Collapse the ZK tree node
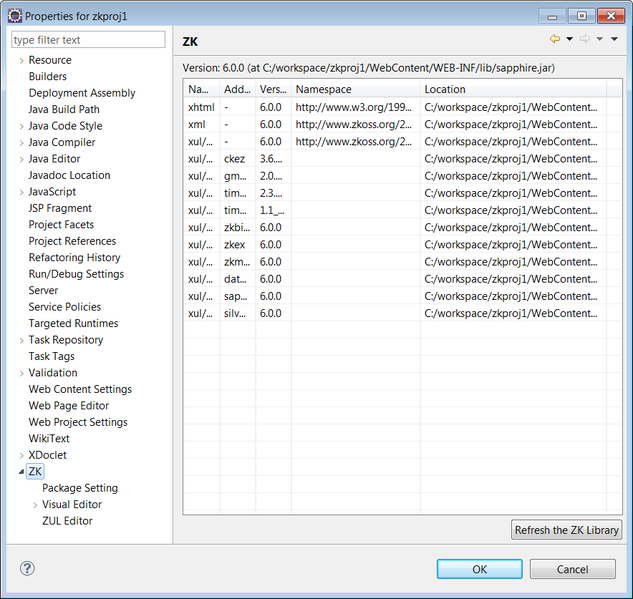 (x=21, y=471)
